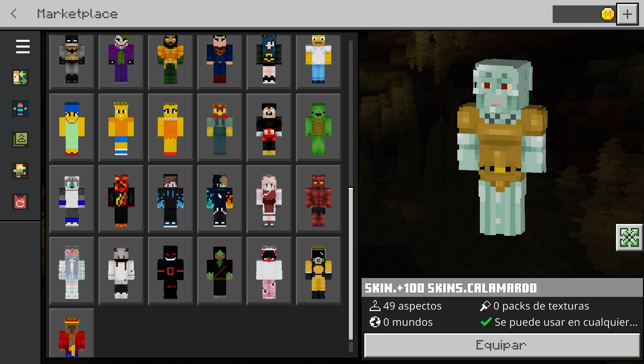Image resolution: width=644 pixels, height=364 pixels.
Task: Select the red creeper-face flame hoodie skin
Action: [x=121, y=199]
